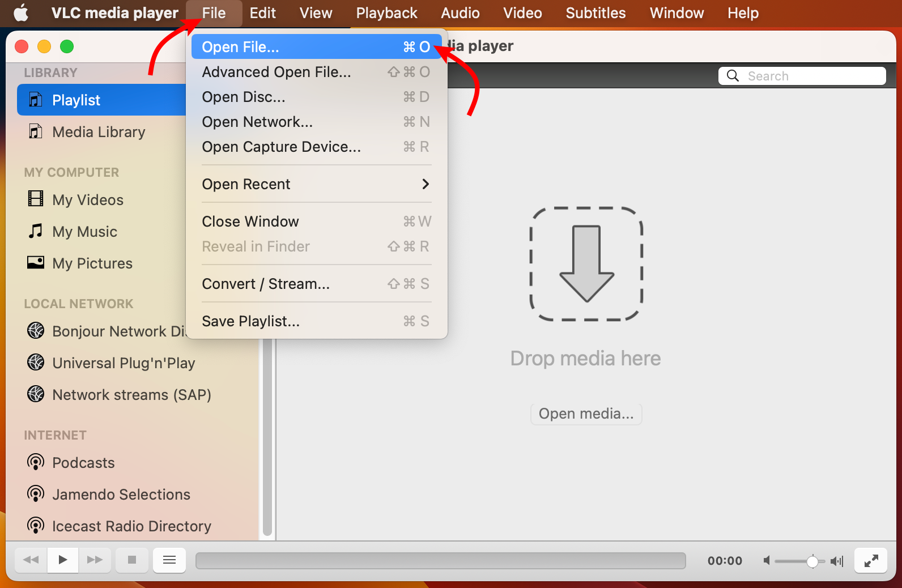Select Playlist in the sidebar
This screenshot has height=588, width=902.
[102, 100]
